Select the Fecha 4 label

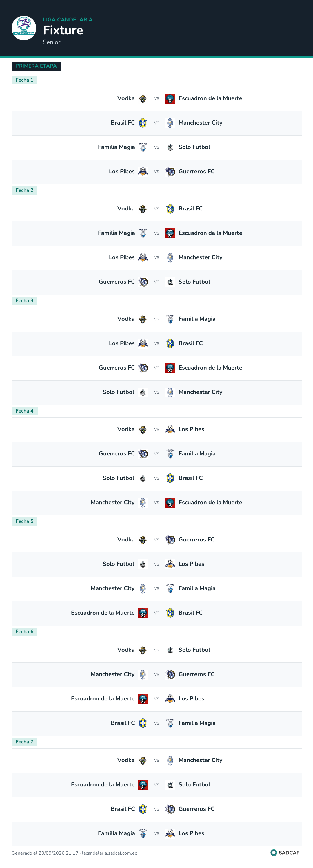[25, 411]
